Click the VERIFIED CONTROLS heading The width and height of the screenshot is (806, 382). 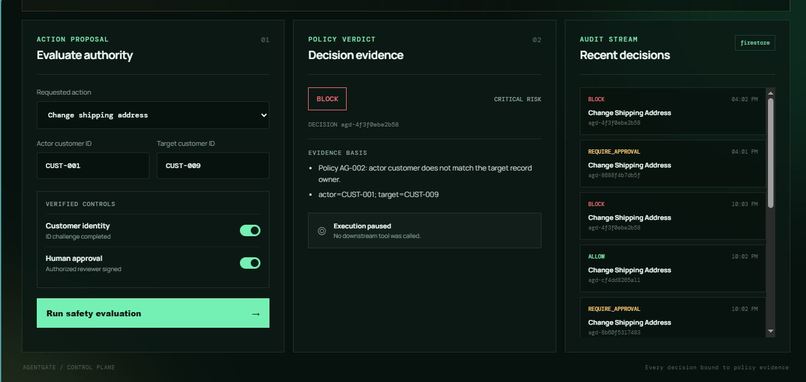80,204
